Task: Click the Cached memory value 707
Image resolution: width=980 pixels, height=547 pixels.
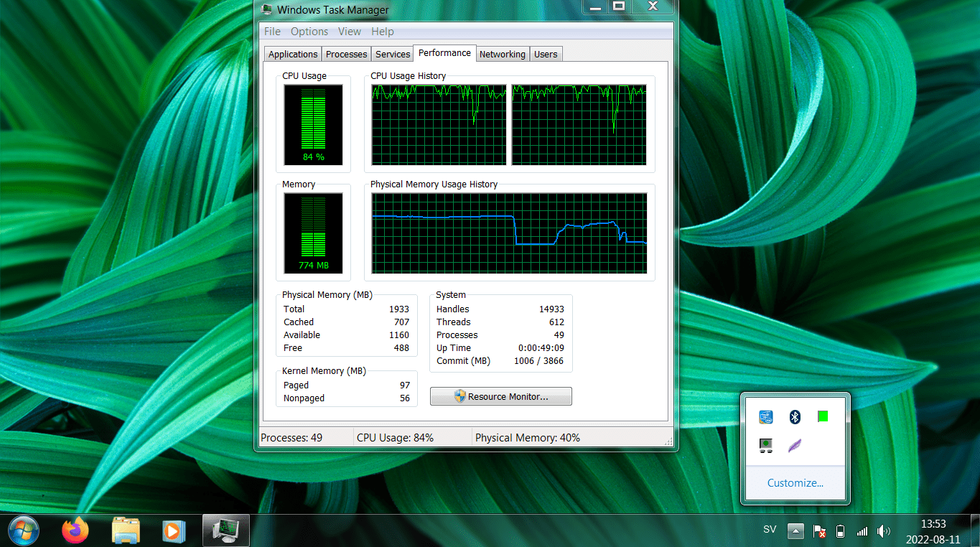Action: (401, 322)
